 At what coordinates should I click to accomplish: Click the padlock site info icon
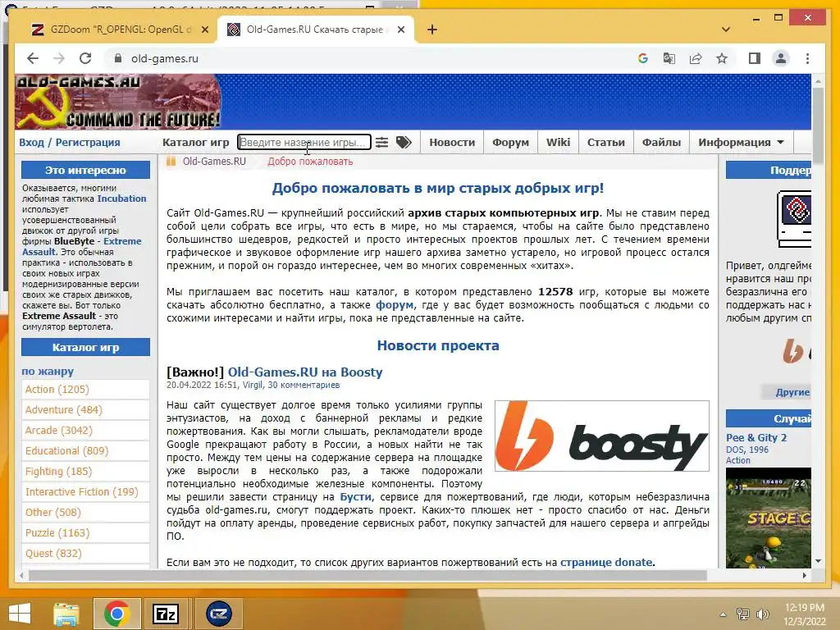coord(118,58)
